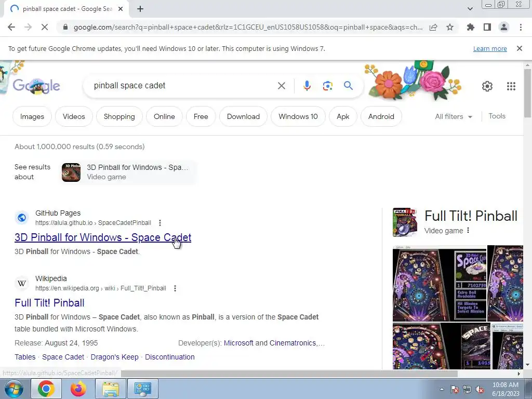Click the horizontal page scrollbar
Image resolution: width=532 pixels, height=399 pixels.
(x=289, y=374)
